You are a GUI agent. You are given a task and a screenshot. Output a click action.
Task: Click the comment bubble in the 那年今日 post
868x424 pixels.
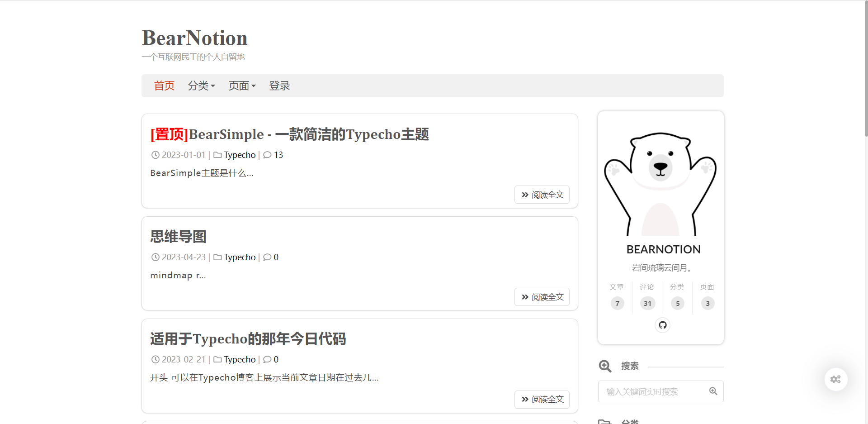click(x=267, y=359)
